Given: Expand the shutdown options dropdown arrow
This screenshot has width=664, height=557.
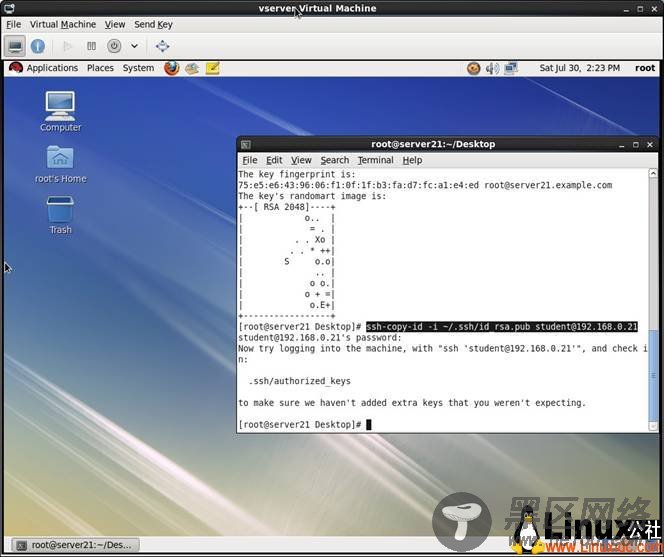Looking at the screenshot, I should (134, 46).
